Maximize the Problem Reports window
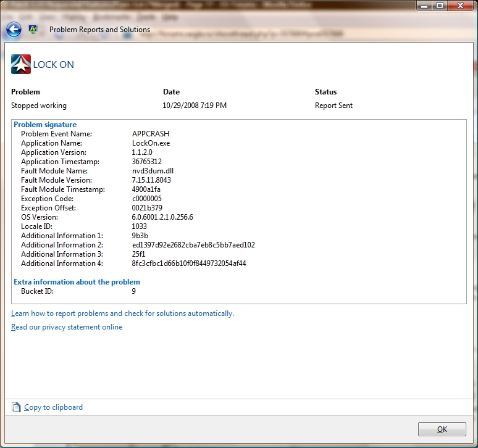The image size is (478, 448). 439,6
